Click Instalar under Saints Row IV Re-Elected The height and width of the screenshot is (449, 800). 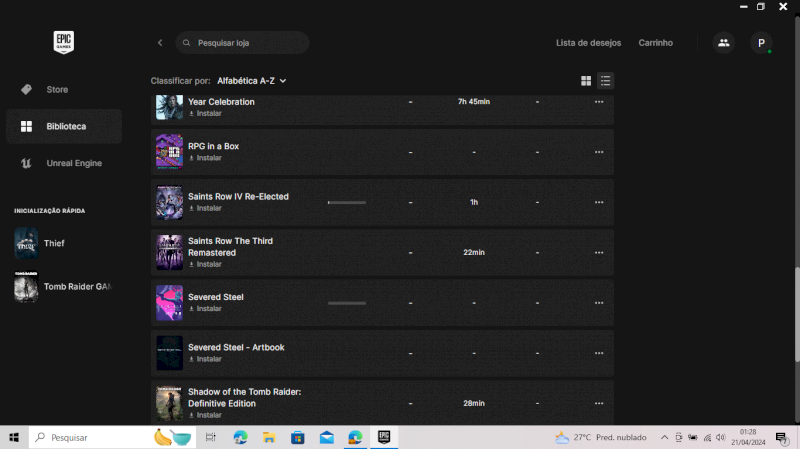pyautogui.click(x=205, y=208)
